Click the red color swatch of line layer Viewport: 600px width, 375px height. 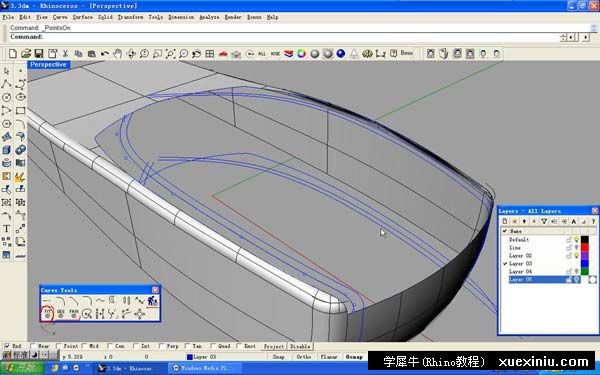[585, 248]
